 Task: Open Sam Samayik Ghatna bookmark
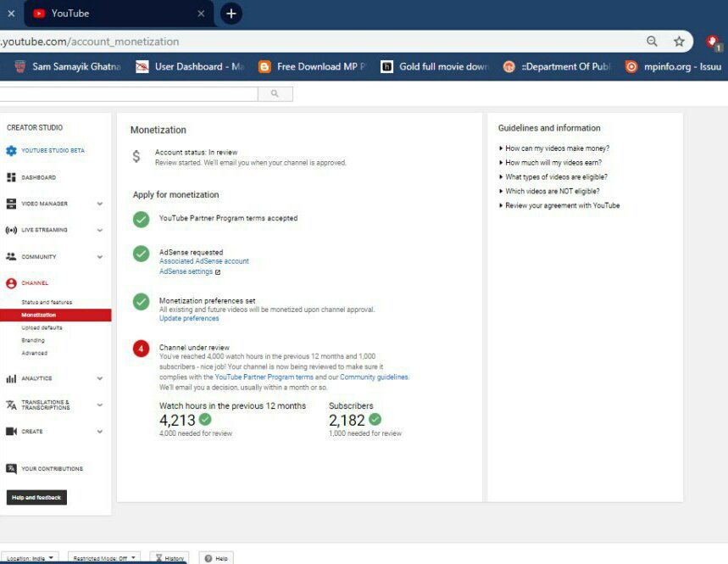point(69,67)
